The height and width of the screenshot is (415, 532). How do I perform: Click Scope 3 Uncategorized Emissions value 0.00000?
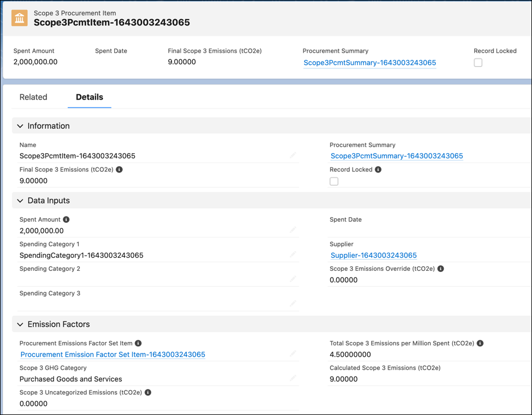33,404
